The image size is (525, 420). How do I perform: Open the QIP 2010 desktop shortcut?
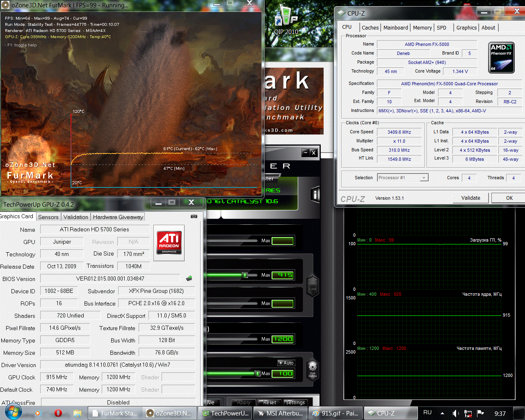click(286, 20)
